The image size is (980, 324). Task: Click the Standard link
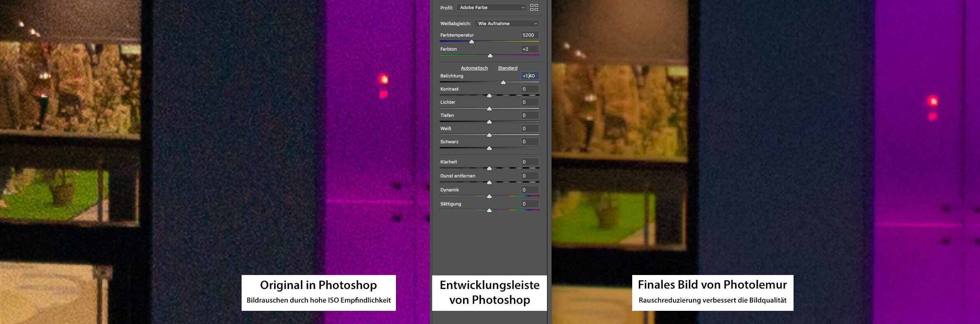tap(507, 68)
